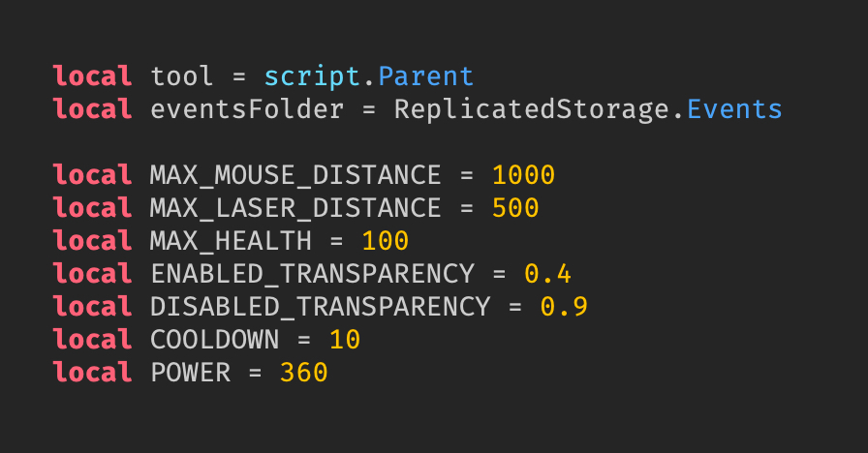
Task: Click the MAX_HEALTH constant name
Action: click(231, 241)
